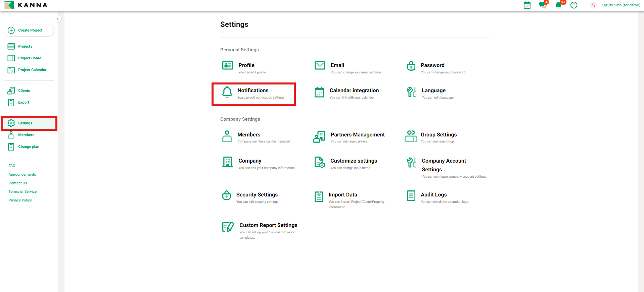644x292 pixels.
Task: Click the Email envelope icon
Action: 320,65
